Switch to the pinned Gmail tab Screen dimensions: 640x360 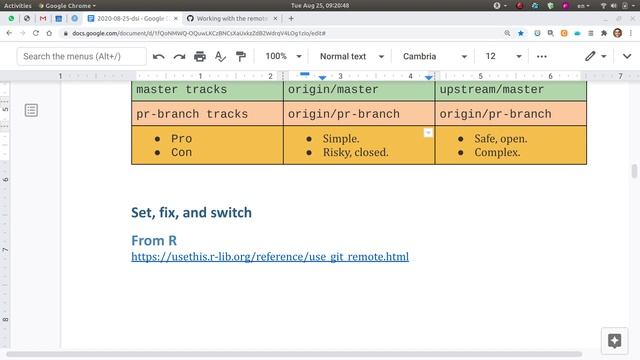click(x=43, y=18)
